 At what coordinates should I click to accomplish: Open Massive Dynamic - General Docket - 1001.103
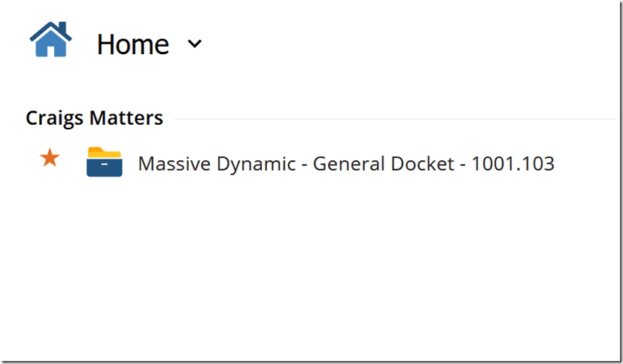pos(345,163)
